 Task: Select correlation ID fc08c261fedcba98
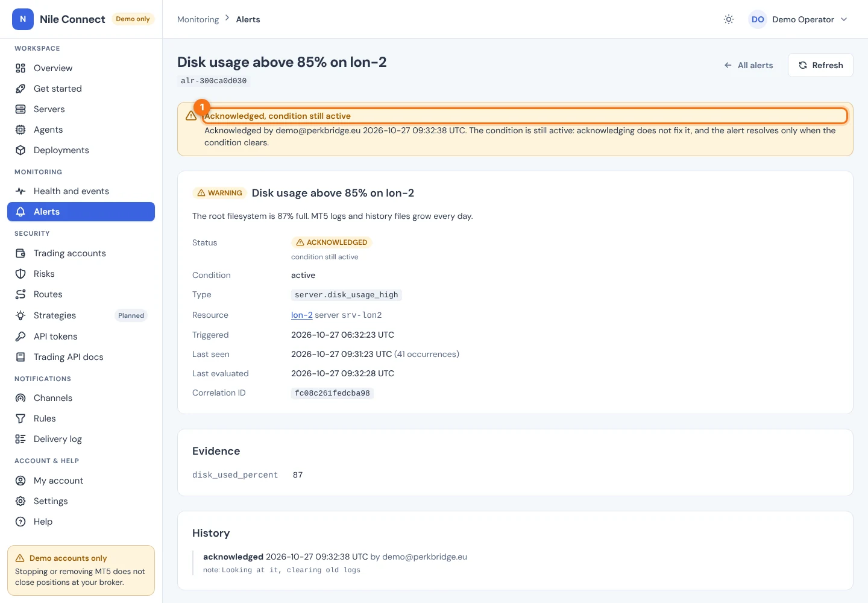click(x=332, y=393)
